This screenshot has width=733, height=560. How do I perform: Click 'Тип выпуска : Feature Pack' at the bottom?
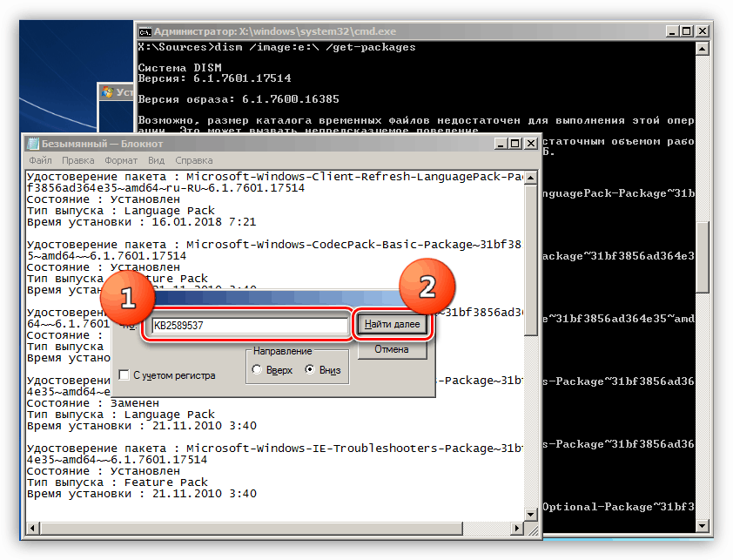(x=117, y=482)
